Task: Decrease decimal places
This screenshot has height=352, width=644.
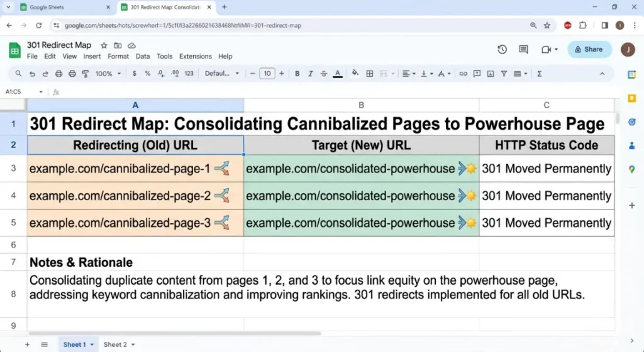Action: [161, 74]
